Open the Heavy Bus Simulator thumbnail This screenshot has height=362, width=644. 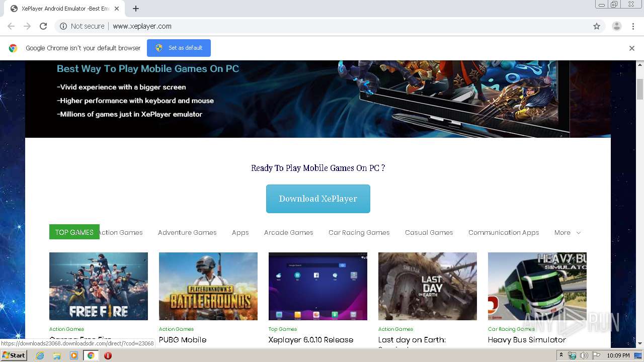pos(537,286)
